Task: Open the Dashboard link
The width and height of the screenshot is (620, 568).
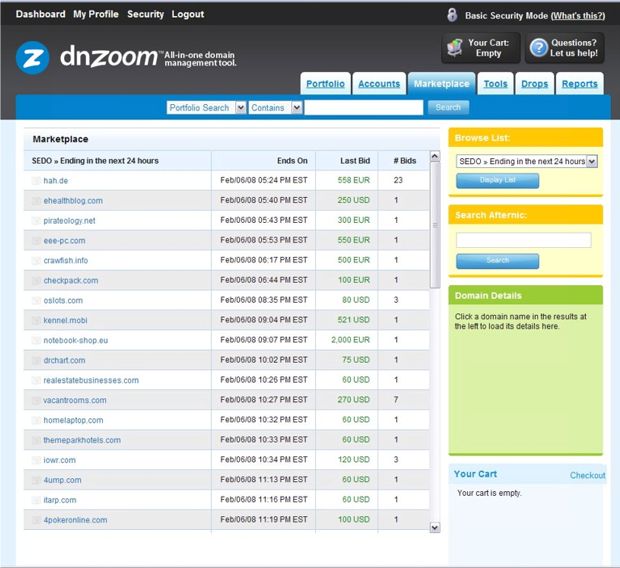Action: click(40, 14)
